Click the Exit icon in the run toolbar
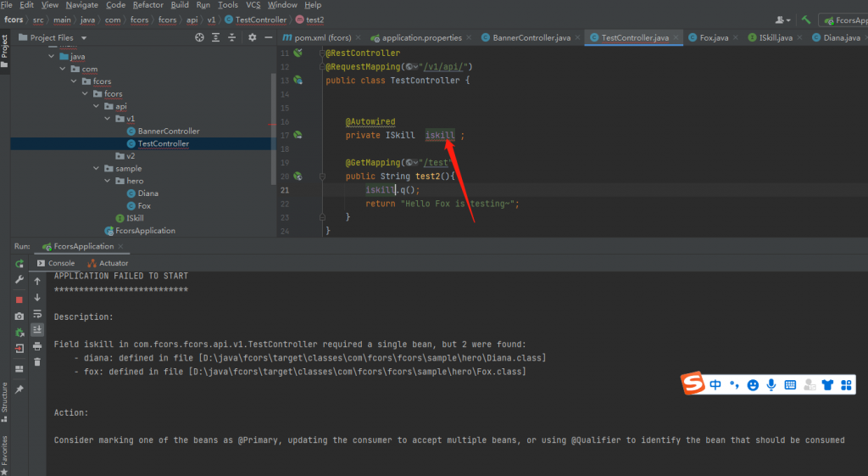Screen dimensions: 868x476 [19, 349]
